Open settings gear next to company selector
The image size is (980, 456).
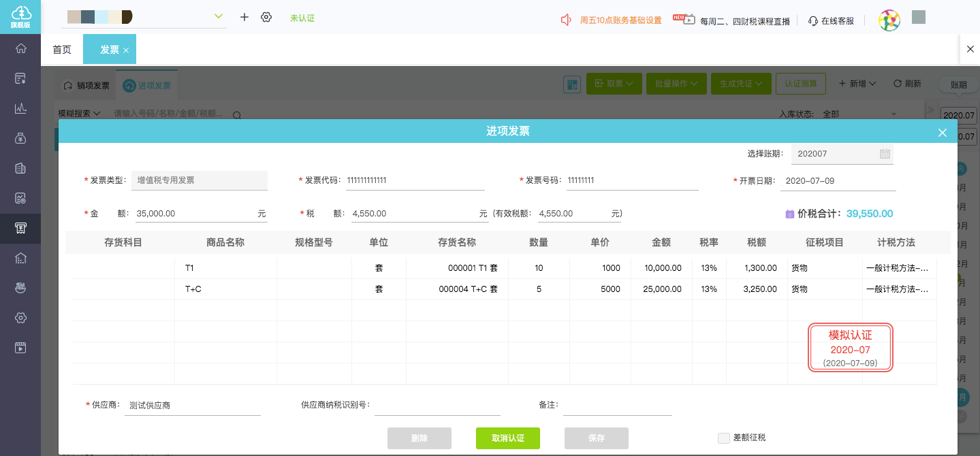pyautogui.click(x=266, y=17)
